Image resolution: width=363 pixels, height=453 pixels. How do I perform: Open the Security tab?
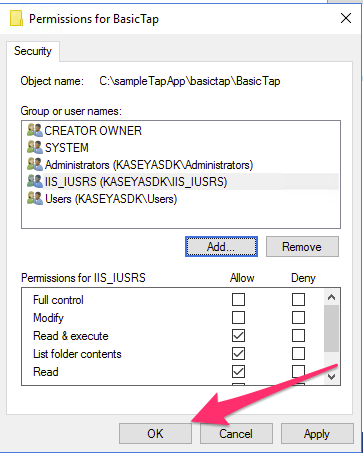coord(33,51)
